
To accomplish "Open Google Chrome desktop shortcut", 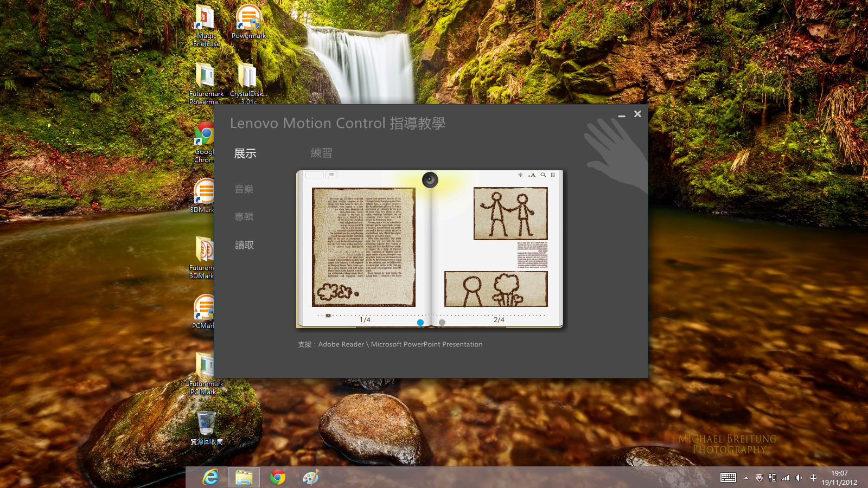I will (205, 142).
